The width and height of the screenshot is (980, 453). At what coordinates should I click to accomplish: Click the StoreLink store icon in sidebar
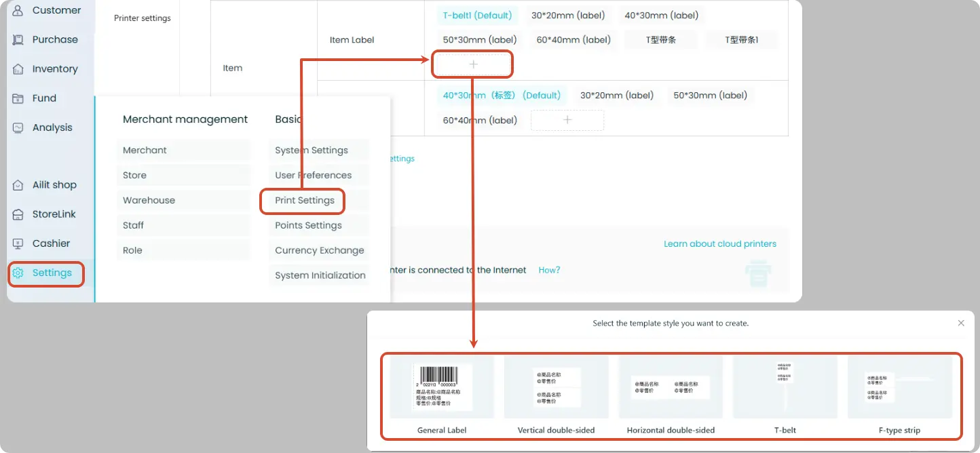[x=18, y=214]
